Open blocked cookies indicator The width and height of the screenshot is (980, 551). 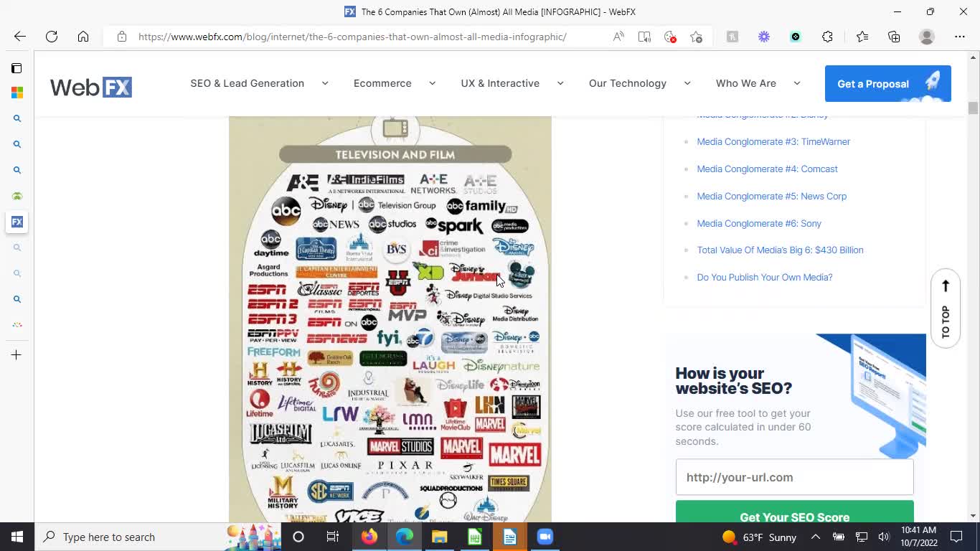pyautogui.click(x=670, y=37)
